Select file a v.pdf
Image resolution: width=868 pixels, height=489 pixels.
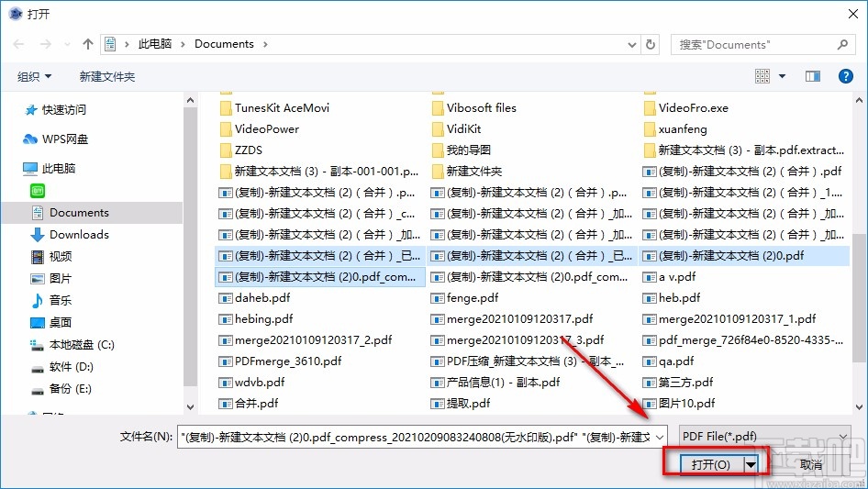pyautogui.click(x=669, y=277)
